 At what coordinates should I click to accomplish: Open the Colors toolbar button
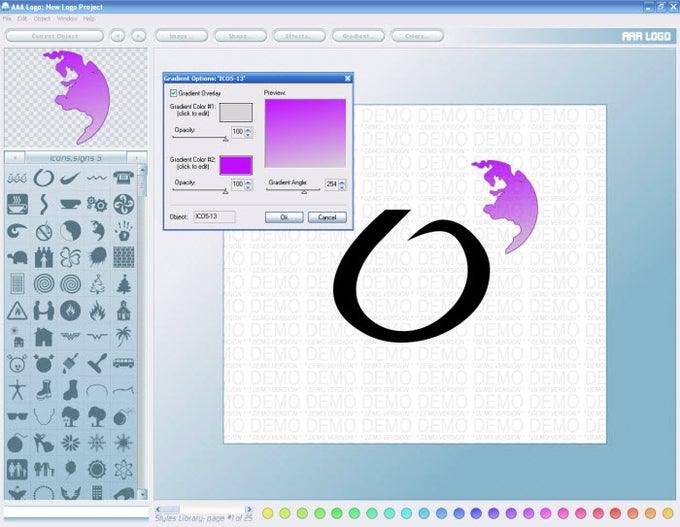pyautogui.click(x=417, y=36)
